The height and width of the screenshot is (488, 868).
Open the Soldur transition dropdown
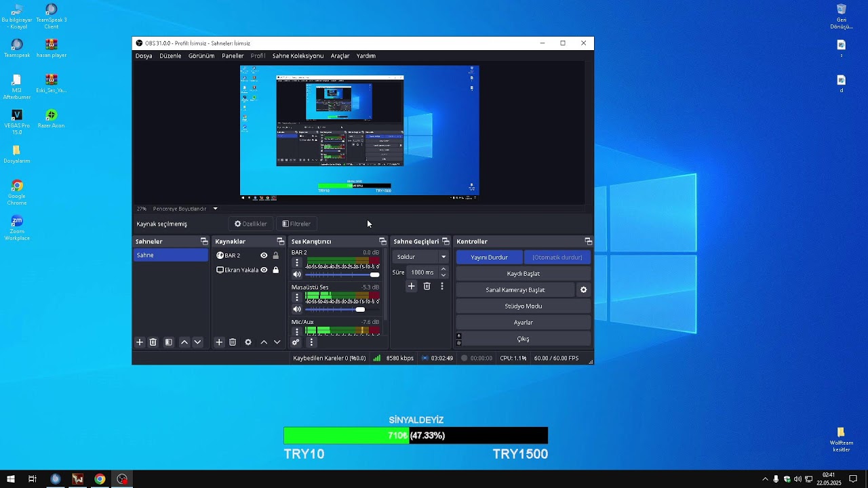[x=421, y=257]
